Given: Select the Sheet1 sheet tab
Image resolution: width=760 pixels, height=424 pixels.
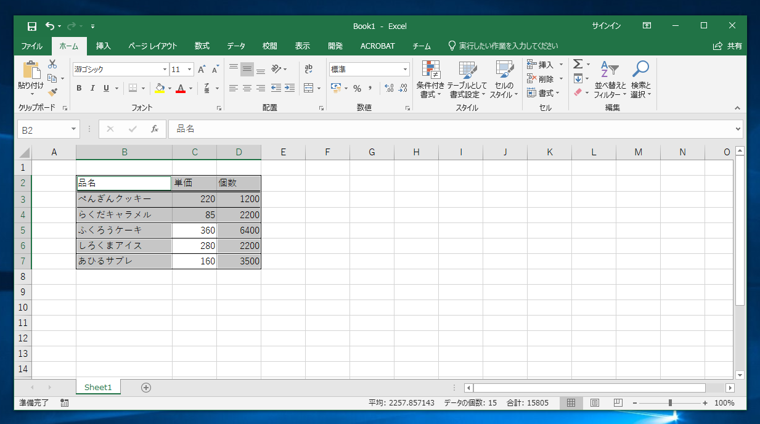Looking at the screenshot, I should click(98, 387).
